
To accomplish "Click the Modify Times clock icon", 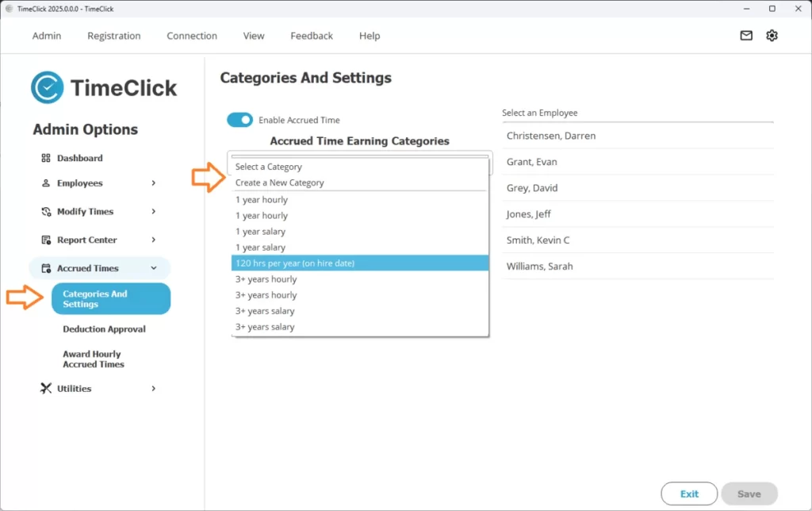I will click(x=46, y=212).
